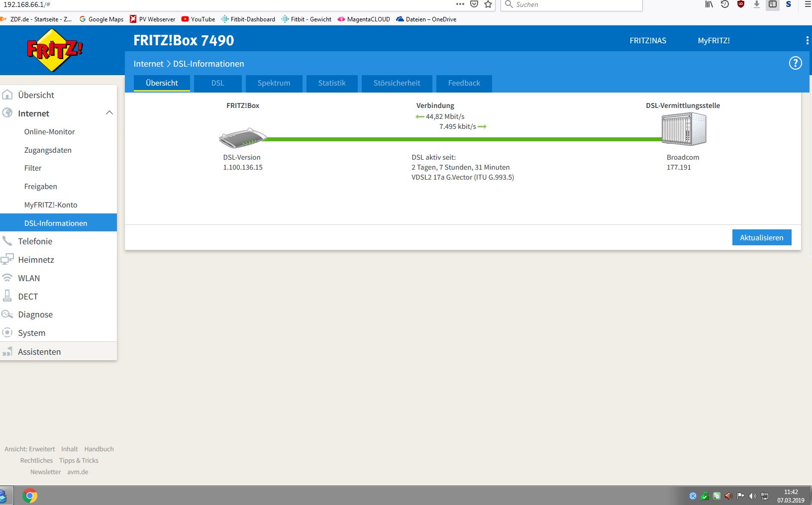The image size is (812, 505).
Task: Open Filter in the sidebar
Action: click(33, 168)
